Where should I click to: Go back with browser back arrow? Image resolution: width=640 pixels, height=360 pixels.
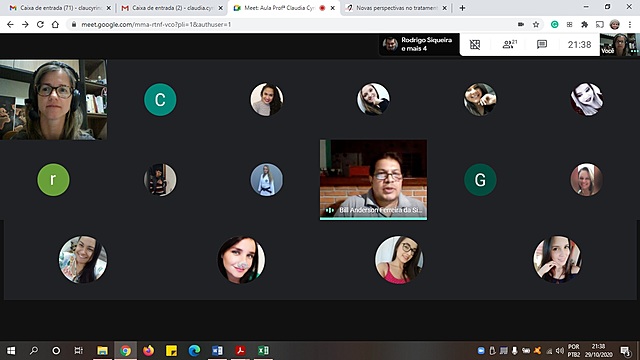coord(10,24)
